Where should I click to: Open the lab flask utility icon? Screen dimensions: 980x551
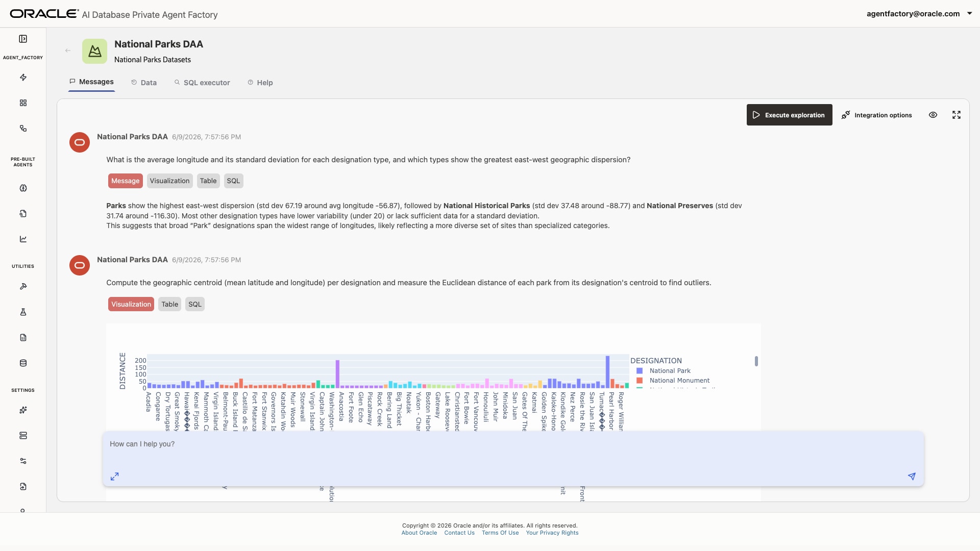23,312
